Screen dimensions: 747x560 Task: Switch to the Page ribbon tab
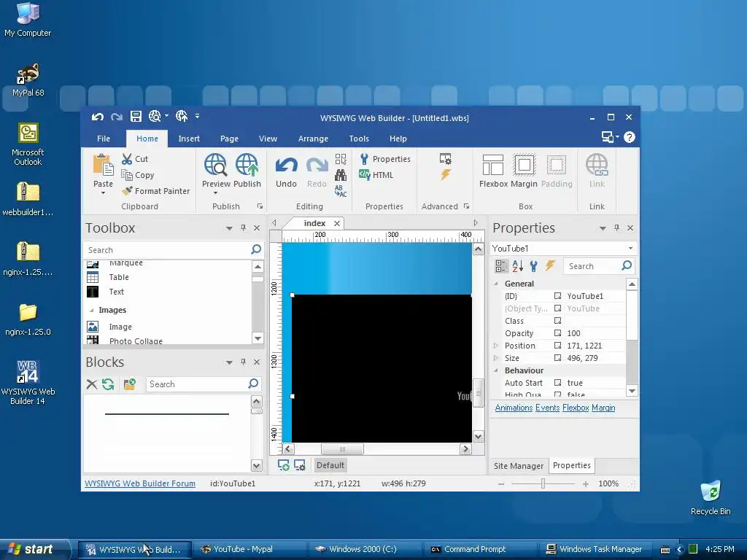pyautogui.click(x=229, y=139)
